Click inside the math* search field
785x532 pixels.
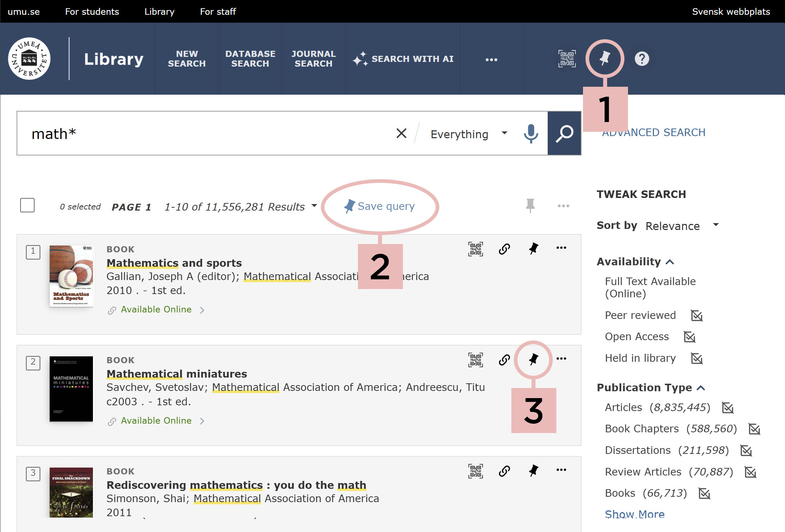click(180, 133)
